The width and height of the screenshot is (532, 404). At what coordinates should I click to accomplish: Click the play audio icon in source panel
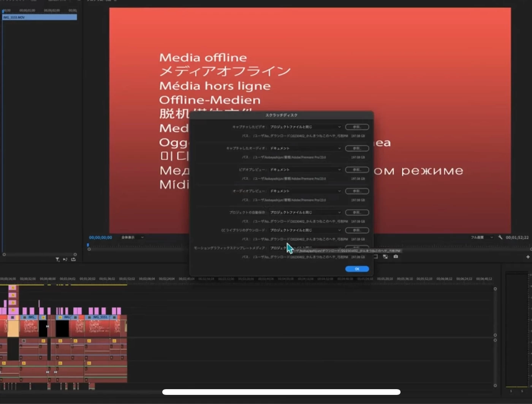pos(65,260)
